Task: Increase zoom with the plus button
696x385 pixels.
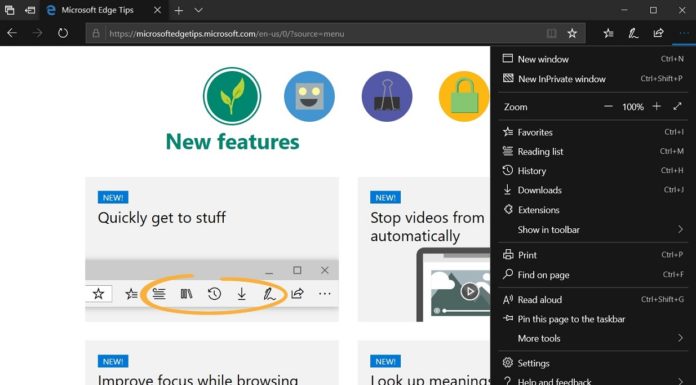Action: point(656,107)
